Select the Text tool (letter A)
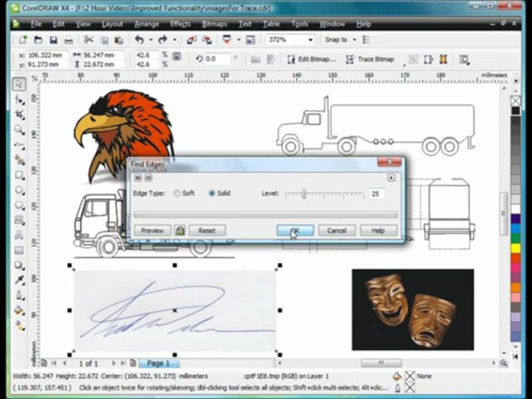 [19, 235]
